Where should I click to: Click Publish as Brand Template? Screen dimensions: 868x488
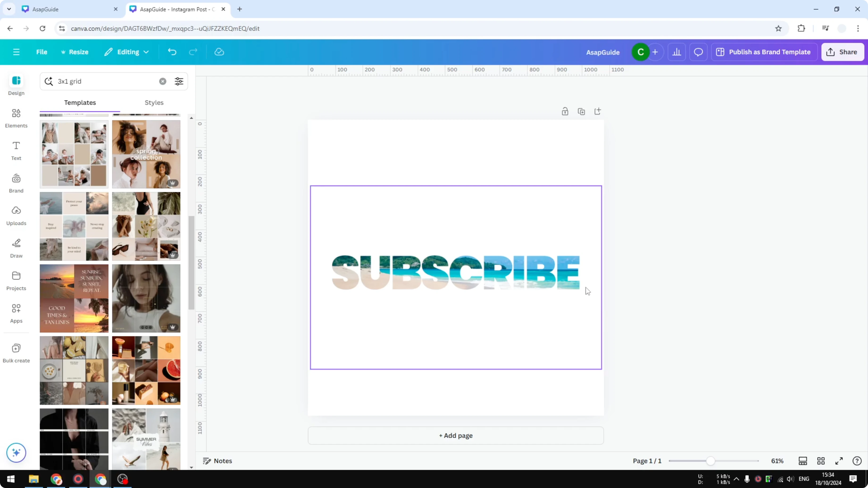point(764,52)
